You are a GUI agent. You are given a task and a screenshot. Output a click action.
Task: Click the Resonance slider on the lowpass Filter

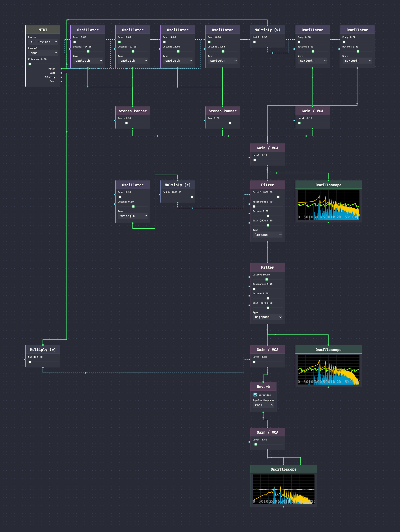267,206
